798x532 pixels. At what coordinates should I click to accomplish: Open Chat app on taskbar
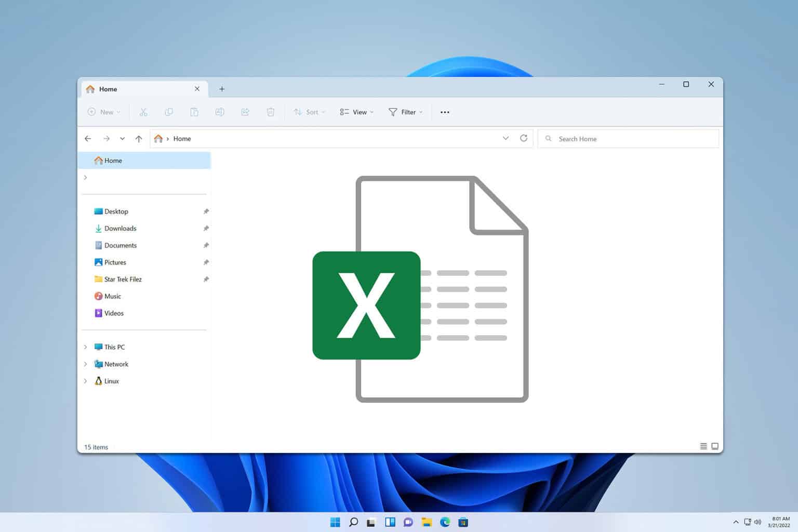[408, 522]
